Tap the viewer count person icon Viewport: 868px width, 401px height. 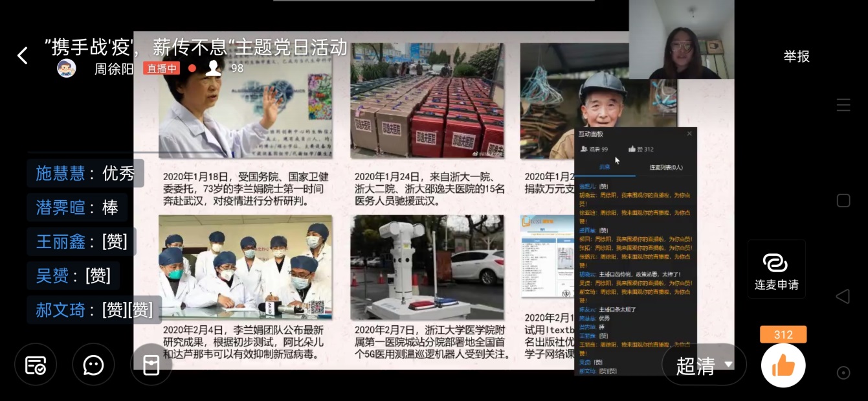214,68
